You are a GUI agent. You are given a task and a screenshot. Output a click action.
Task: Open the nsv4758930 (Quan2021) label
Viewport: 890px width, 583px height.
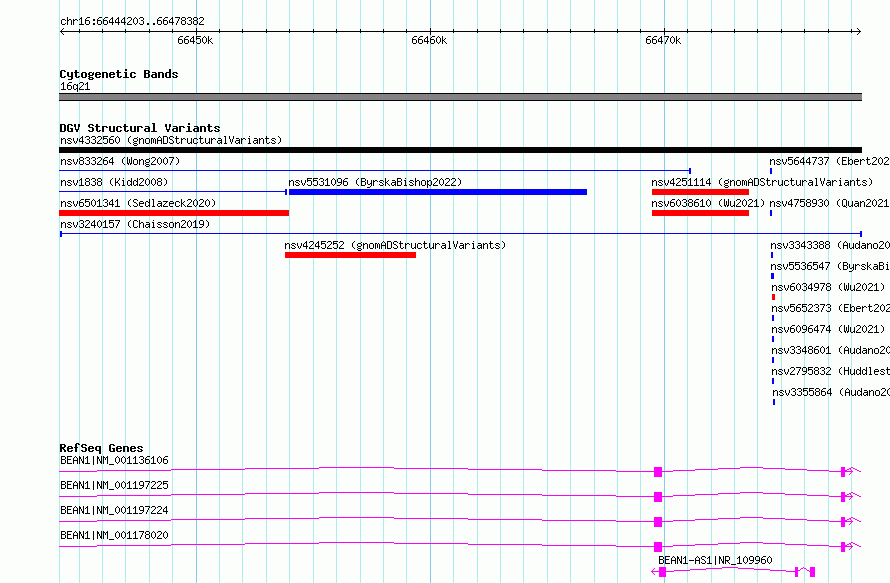point(829,203)
